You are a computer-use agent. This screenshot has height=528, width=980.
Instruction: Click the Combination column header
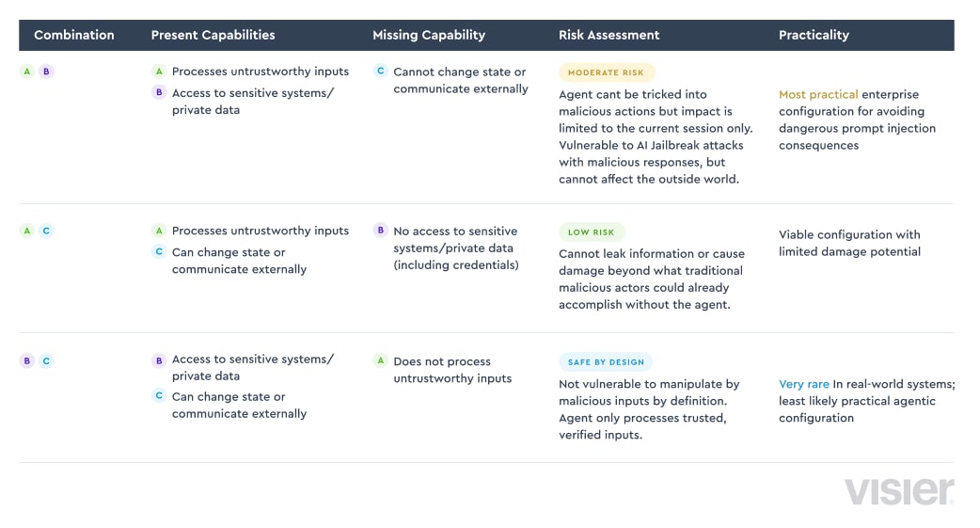point(73,35)
